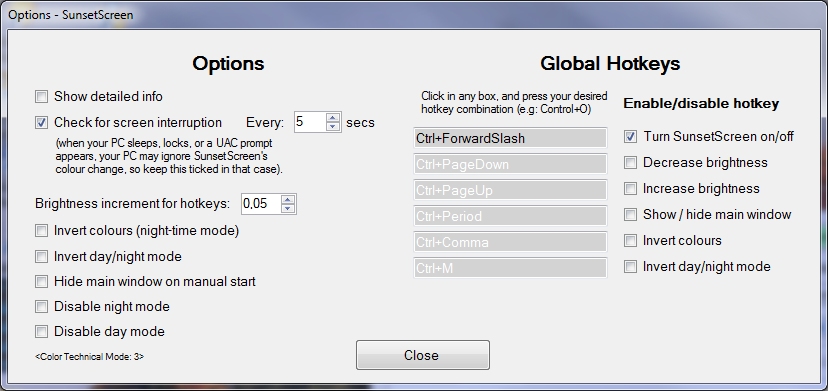This screenshot has width=828, height=391.
Task: Click the 'Every:' label text
Action: pyautogui.click(x=265, y=123)
